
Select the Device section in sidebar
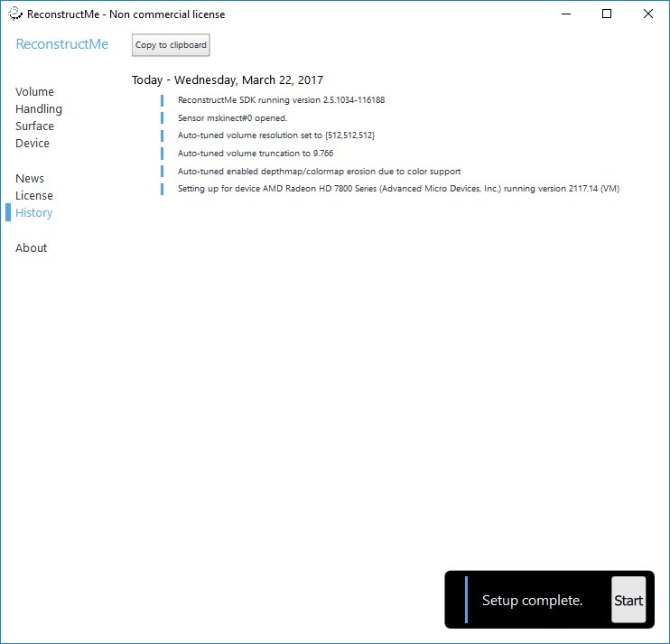coord(33,143)
